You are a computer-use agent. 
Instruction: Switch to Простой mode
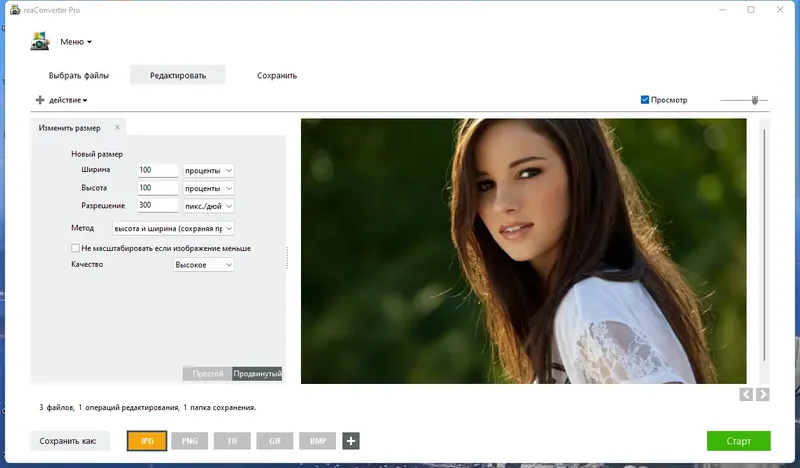pos(207,374)
